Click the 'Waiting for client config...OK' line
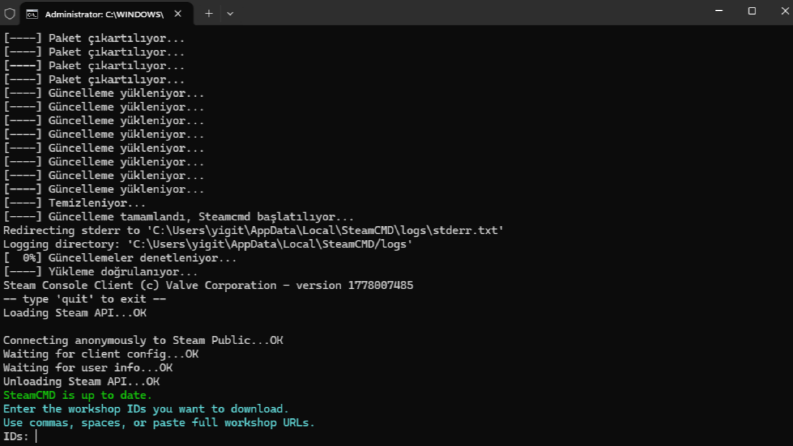Viewport: 793px width, 446px height. (x=101, y=354)
